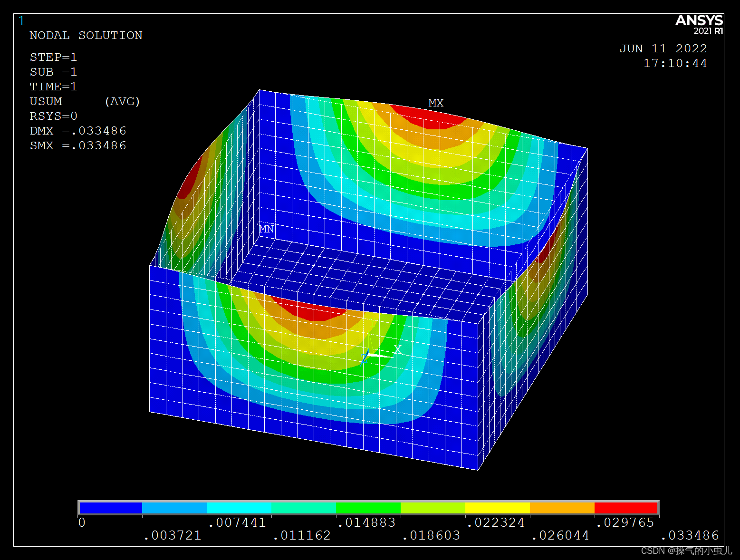
Task: Click the .033486 maximum legend value
Action: click(x=690, y=536)
